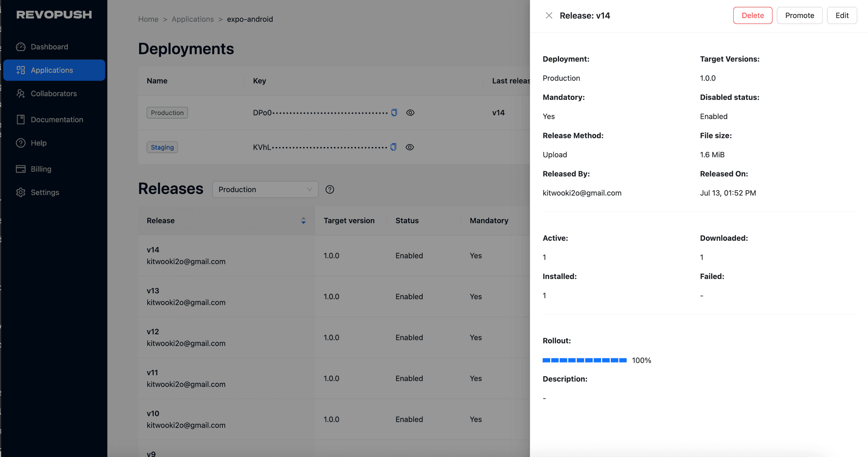Image resolution: width=868 pixels, height=457 pixels.
Task: Click the Dashboard gauge icon in sidebar
Action: [x=21, y=47]
